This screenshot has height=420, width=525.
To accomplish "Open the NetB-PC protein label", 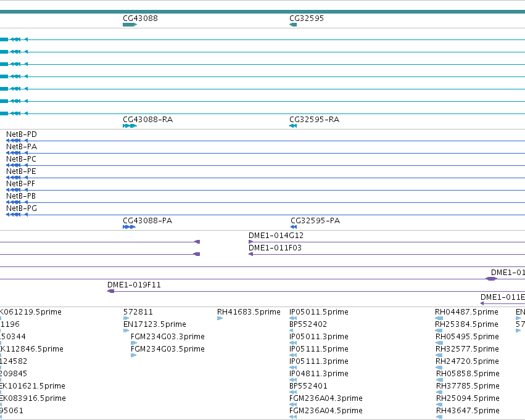I will click(x=21, y=159).
